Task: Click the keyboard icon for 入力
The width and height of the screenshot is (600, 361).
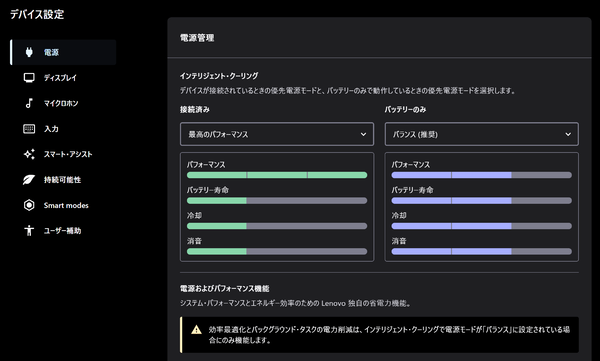Action: 29,129
